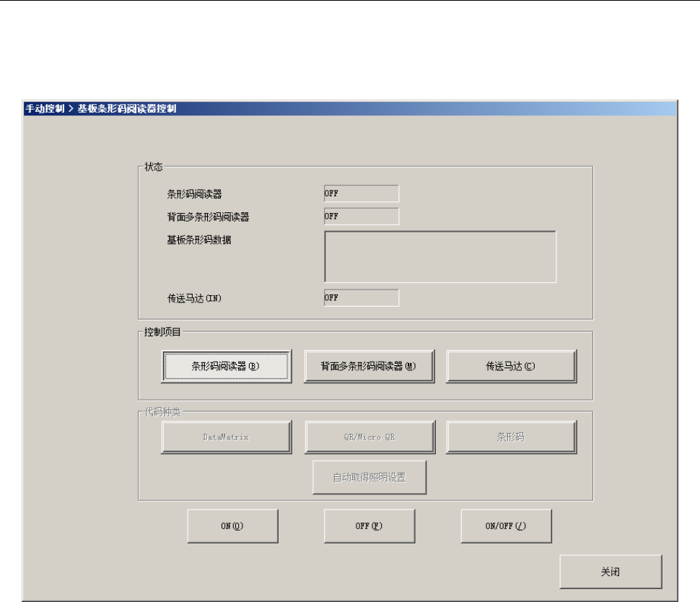Turn on with the ON (O) button
Screen dimensions: 700x602
pos(232,526)
